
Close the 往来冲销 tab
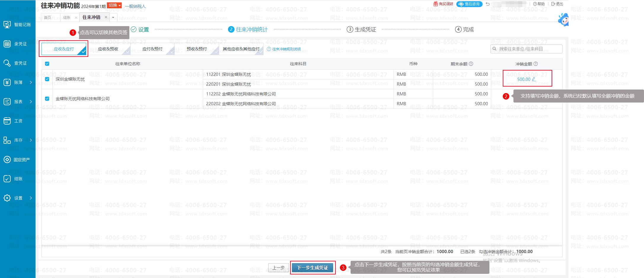(106, 17)
